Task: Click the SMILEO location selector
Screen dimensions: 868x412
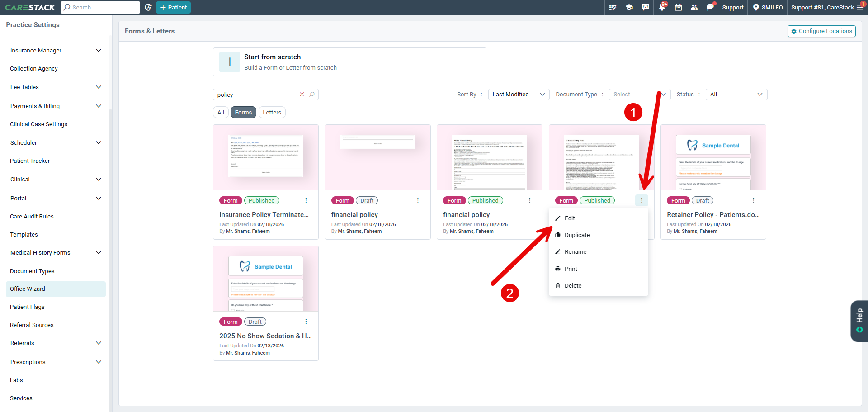Action: point(768,7)
